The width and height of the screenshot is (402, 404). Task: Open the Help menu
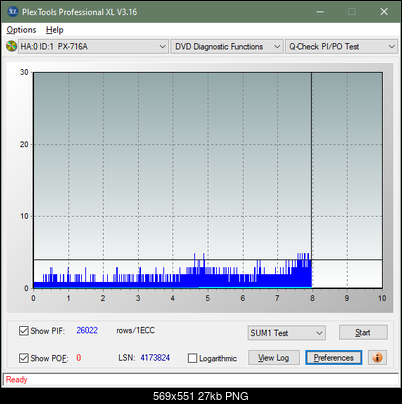(x=54, y=30)
